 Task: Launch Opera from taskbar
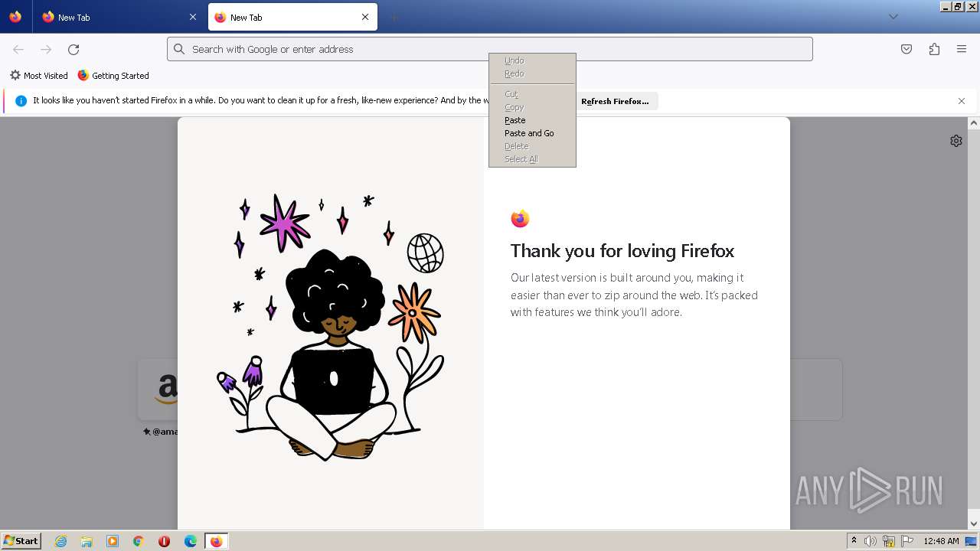[x=165, y=541]
